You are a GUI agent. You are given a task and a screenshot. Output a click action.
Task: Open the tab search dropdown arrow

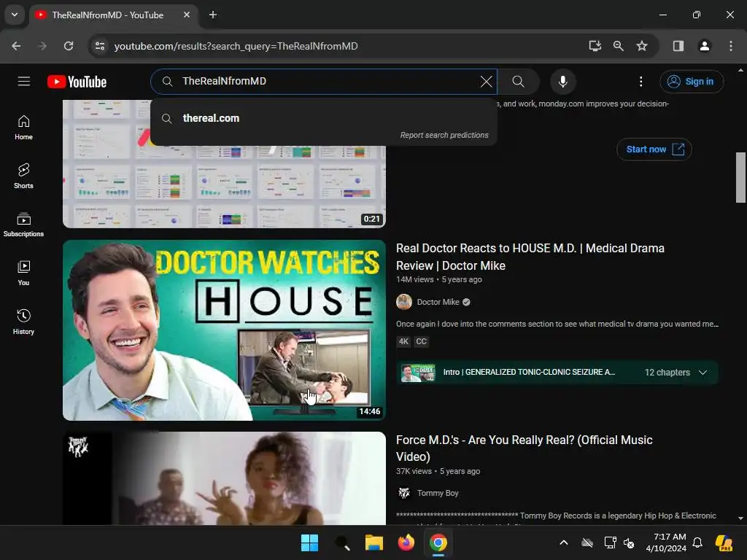pos(15,15)
